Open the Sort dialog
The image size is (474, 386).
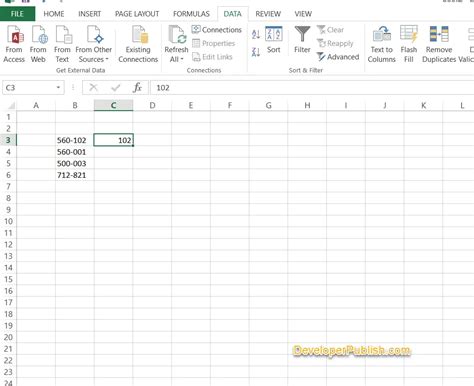274,40
